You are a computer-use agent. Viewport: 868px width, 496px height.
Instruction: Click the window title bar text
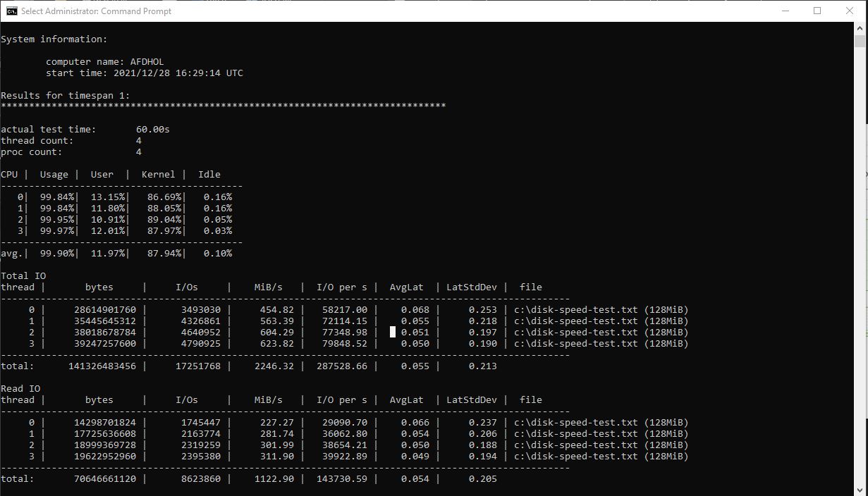[96, 11]
